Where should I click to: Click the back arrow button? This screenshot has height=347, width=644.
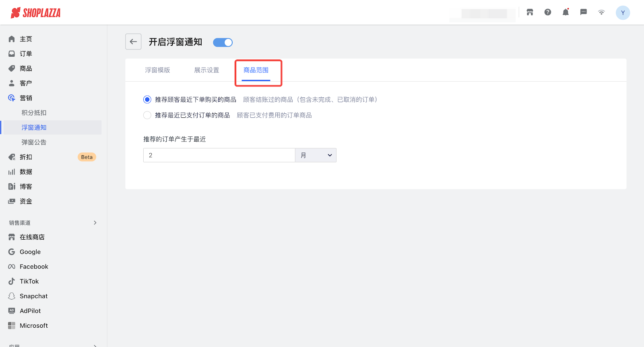pos(133,42)
